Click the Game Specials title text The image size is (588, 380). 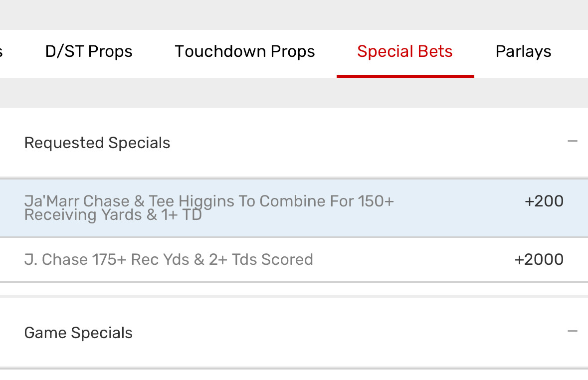point(78,333)
